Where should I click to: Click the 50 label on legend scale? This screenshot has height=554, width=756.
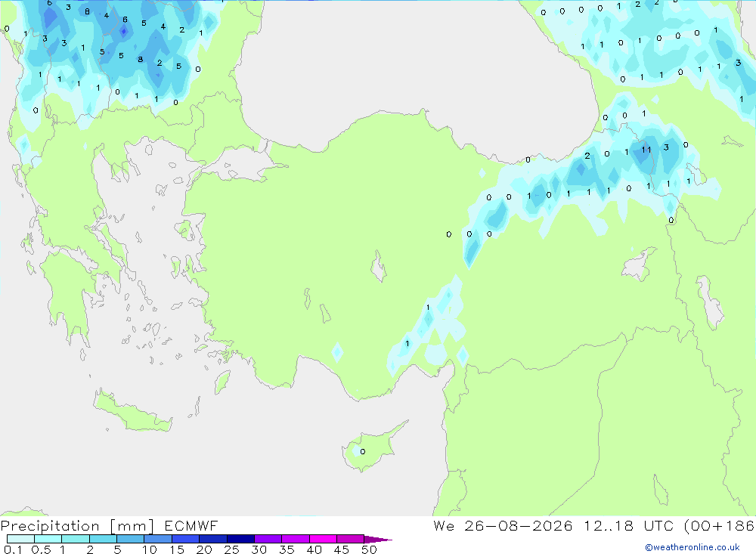[x=369, y=549]
